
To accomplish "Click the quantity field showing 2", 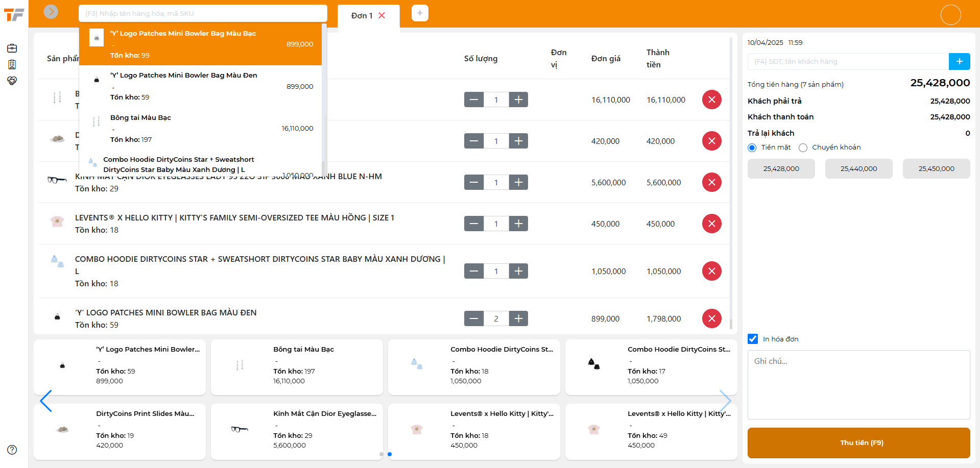I will 496,318.
